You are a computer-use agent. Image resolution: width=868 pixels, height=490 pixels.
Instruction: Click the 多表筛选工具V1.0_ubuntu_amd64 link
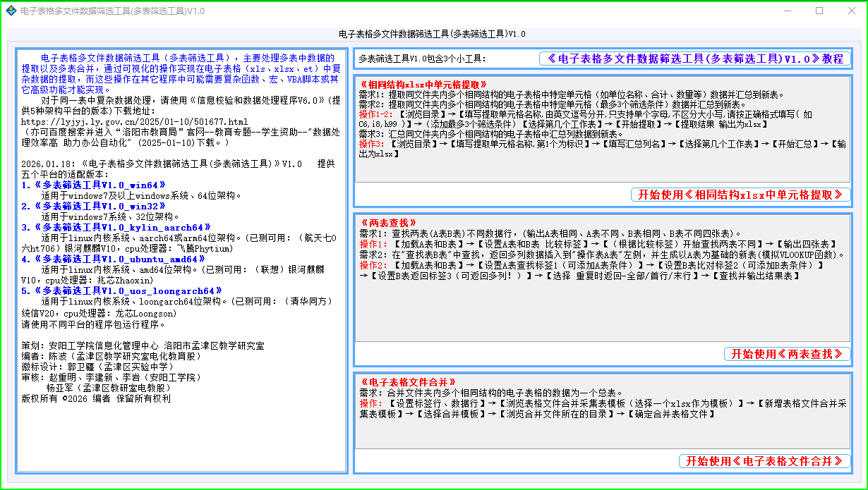(x=115, y=259)
